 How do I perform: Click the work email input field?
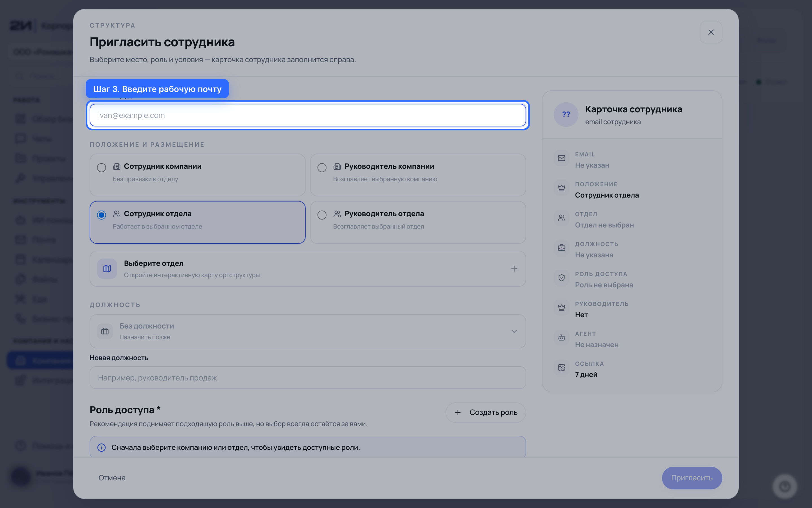(308, 115)
